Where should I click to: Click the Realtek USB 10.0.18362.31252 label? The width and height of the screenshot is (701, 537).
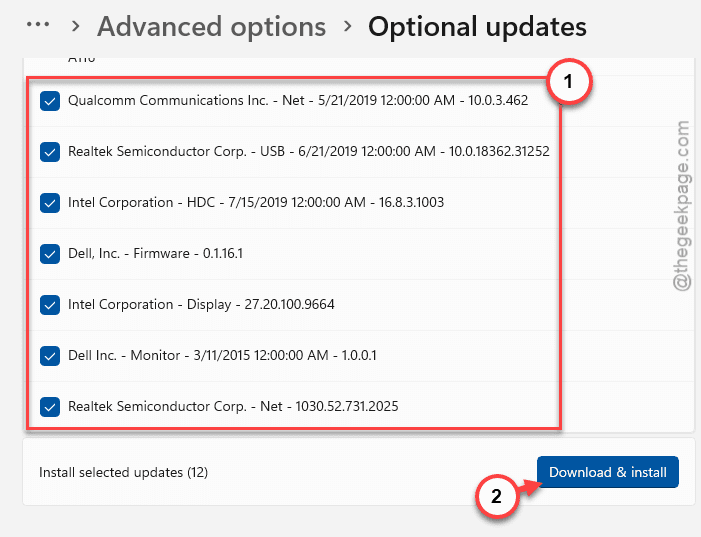[x=308, y=151]
